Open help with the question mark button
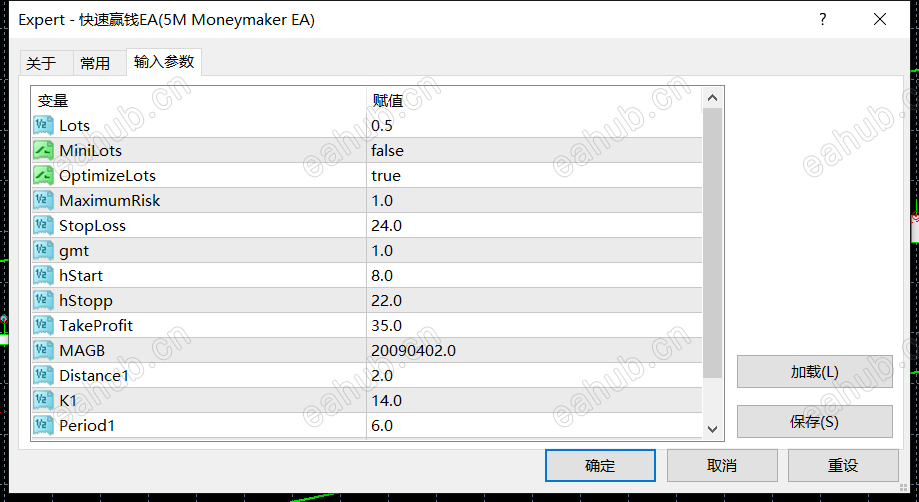 coord(823,19)
